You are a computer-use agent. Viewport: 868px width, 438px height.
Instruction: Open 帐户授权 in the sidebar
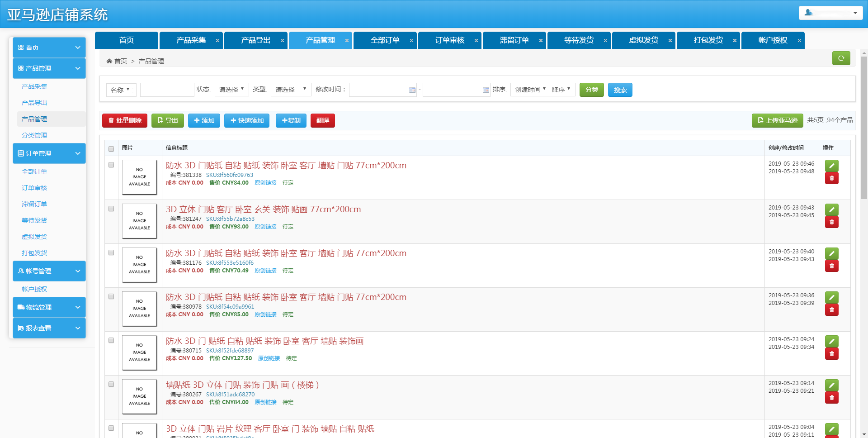coord(34,289)
